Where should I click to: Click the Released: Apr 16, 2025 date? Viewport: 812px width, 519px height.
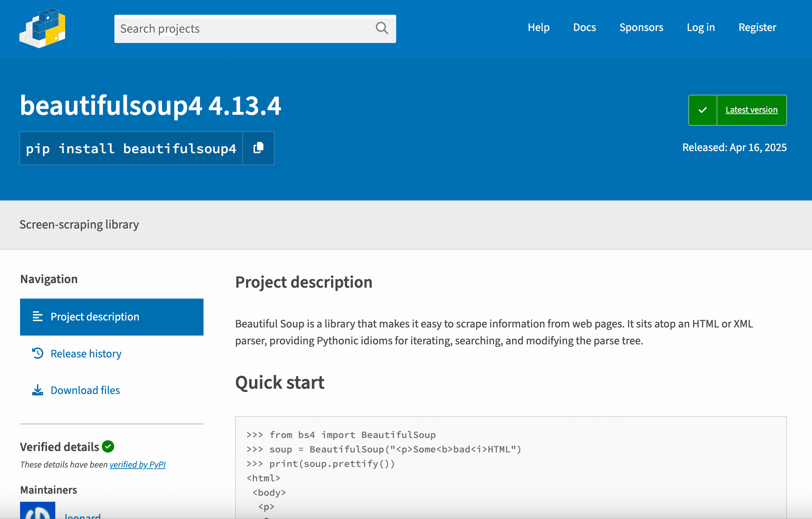(735, 147)
